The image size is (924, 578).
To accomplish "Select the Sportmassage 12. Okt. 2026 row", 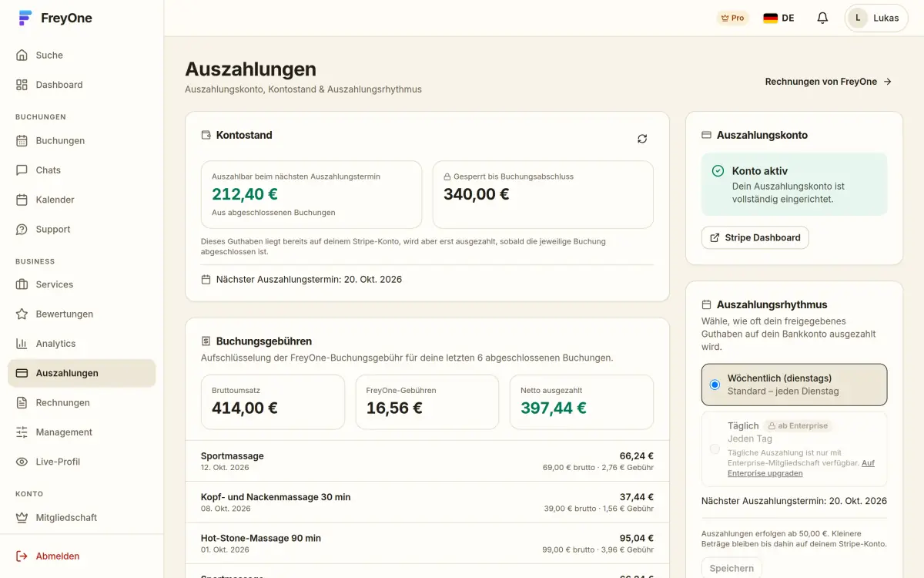I will pyautogui.click(x=427, y=462).
